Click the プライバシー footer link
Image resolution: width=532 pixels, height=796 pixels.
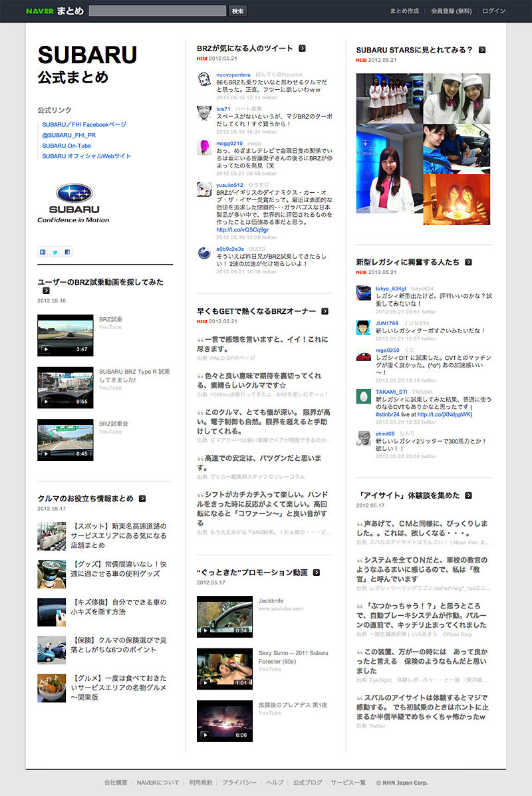[x=239, y=782]
